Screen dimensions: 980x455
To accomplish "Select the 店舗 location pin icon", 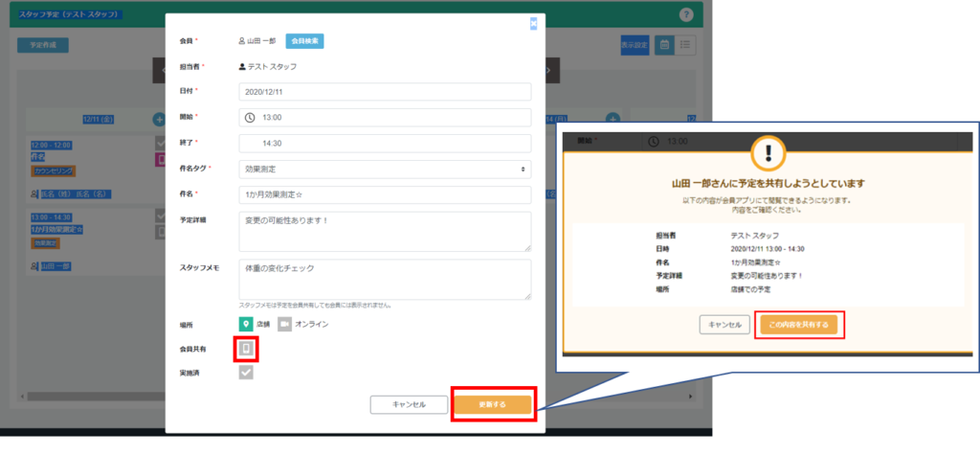I will (246, 324).
